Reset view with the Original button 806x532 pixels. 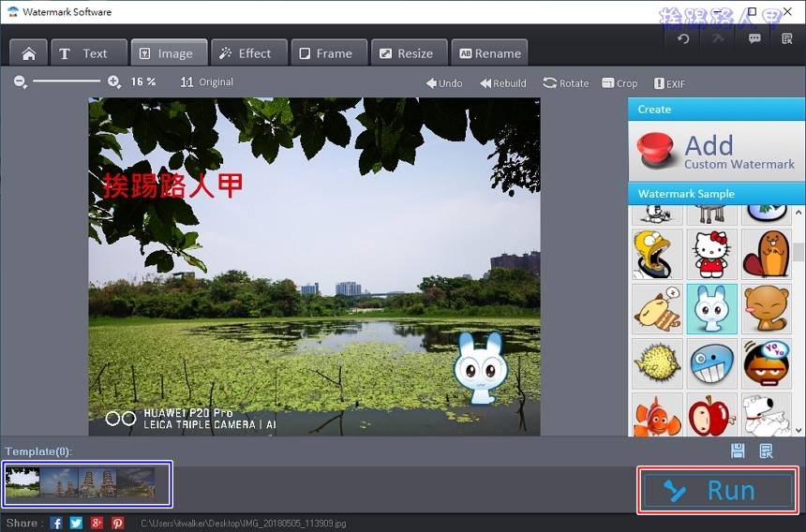207,82
